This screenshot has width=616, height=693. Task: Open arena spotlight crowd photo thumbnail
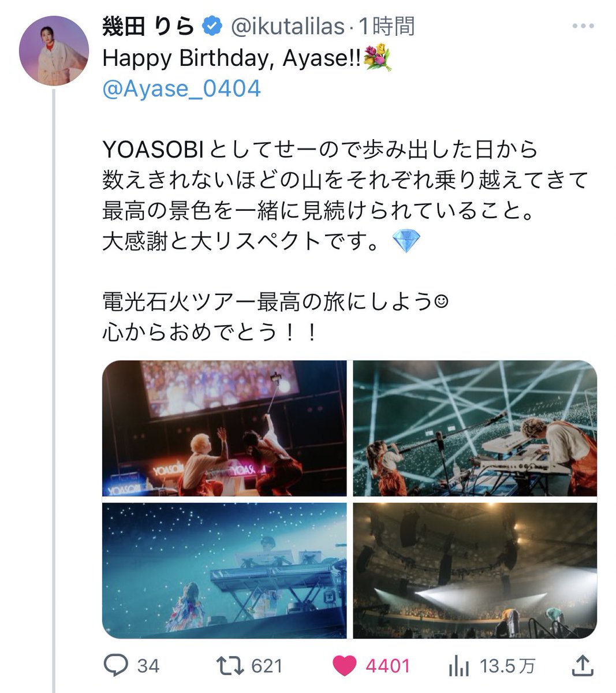click(x=475, y=571)
